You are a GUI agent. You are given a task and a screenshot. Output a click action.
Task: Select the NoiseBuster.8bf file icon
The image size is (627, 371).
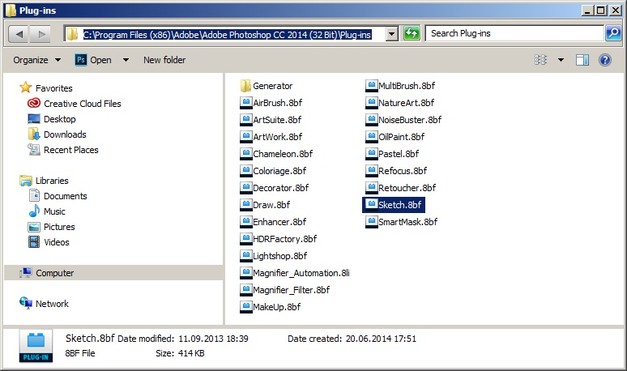[371, 120]
